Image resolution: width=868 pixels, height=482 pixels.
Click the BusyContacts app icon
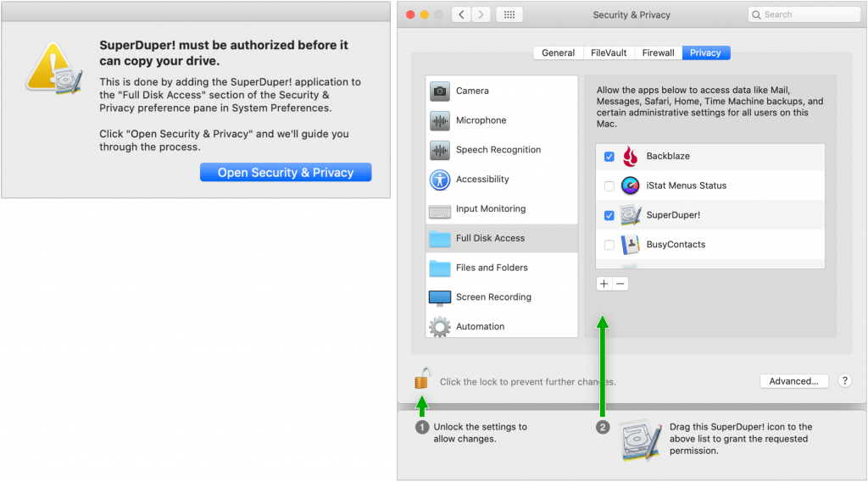tap(630, 245)
